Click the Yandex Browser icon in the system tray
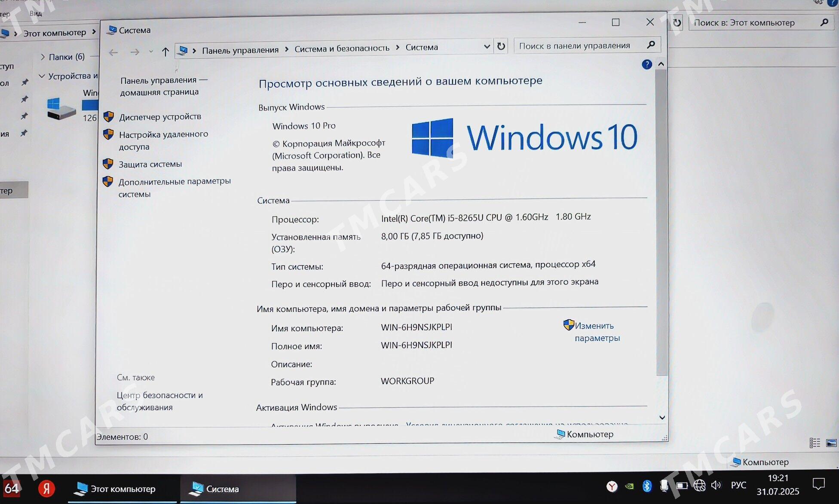Screen dimensions: 839x504 pyautogui.click(x=612, y=486)
